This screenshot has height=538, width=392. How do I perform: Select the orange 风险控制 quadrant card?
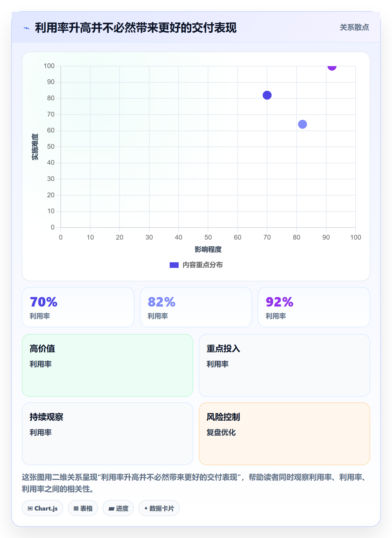tap(284, 434)
